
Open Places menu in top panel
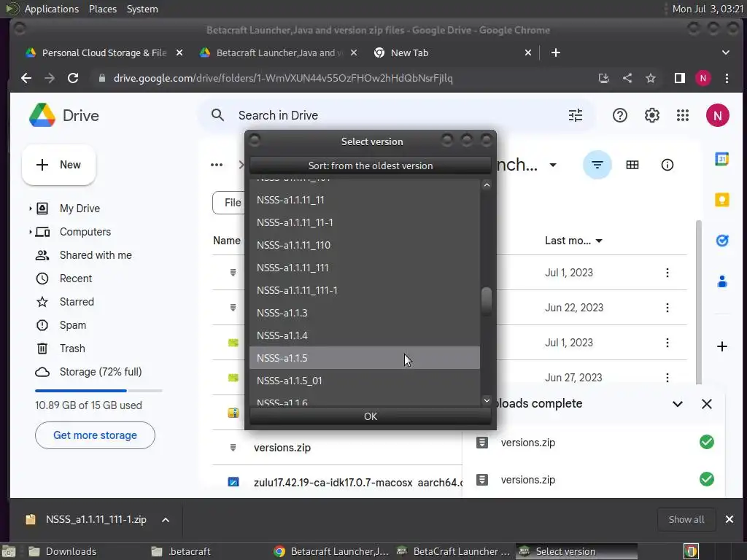click(x=102, y=9)
